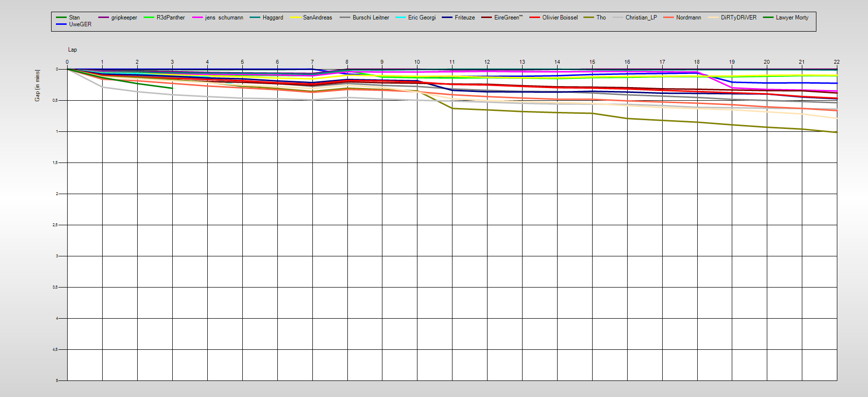Click lap number 3 on the axis
868x397 pixels.
click(x=172, y=62)
